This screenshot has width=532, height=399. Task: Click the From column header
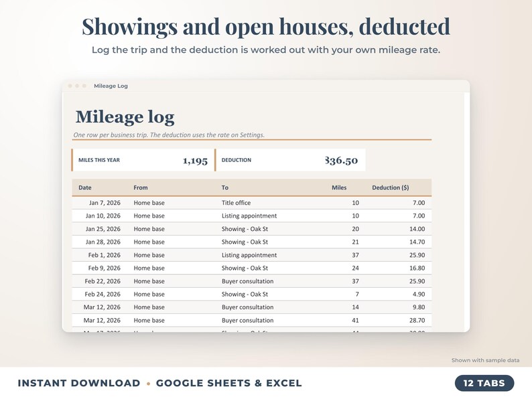pos(141,187)
